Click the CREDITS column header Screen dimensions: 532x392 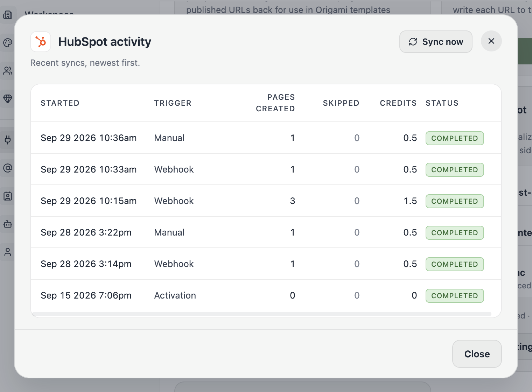tap(398, 103)
